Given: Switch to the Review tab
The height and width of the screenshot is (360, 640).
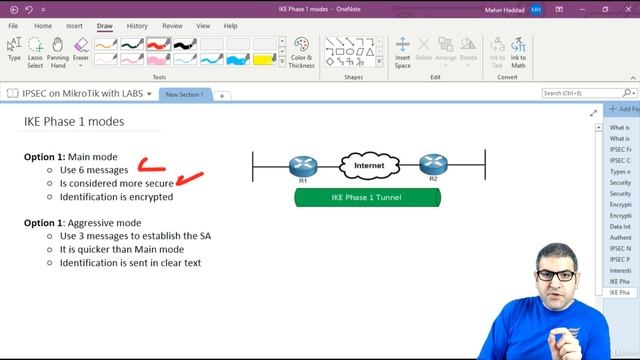Looking at the screenshot, I should 172,26.
